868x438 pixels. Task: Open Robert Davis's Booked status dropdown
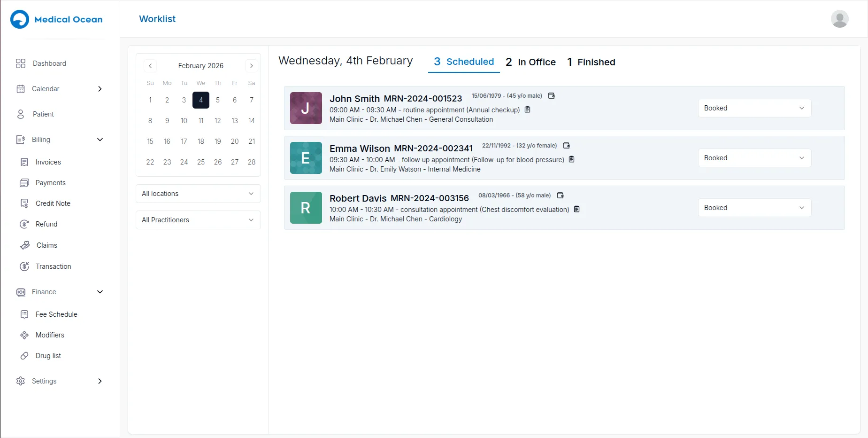[753, 207]
